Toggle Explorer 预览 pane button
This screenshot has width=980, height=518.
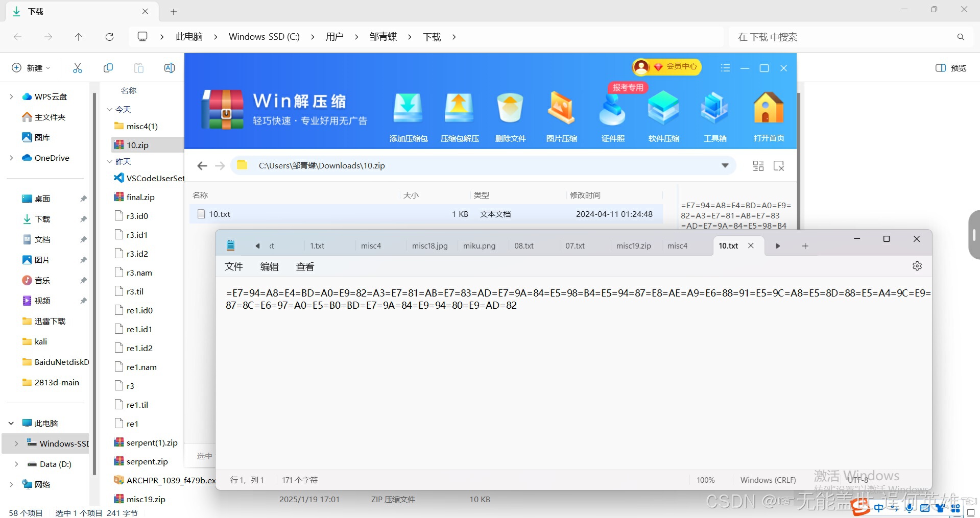951,68
